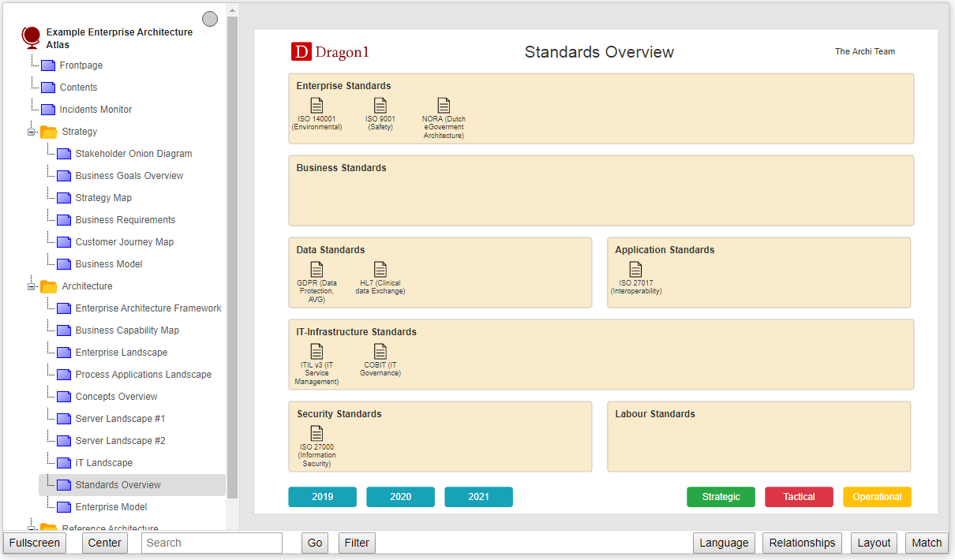The image size is (955, 560).
Task: Open the ISO 9001 Safety document icon
Action: [380, 105]
